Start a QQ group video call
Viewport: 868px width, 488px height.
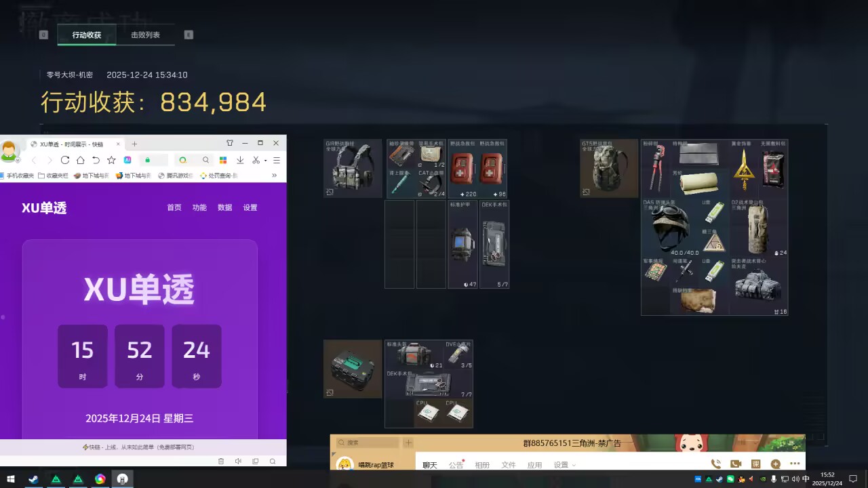736,464
